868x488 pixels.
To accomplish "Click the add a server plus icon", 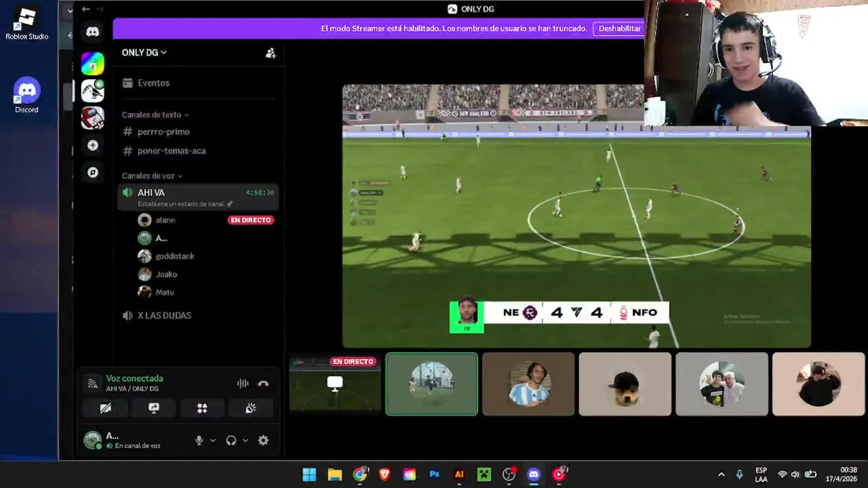I will [x=93, y=145].
